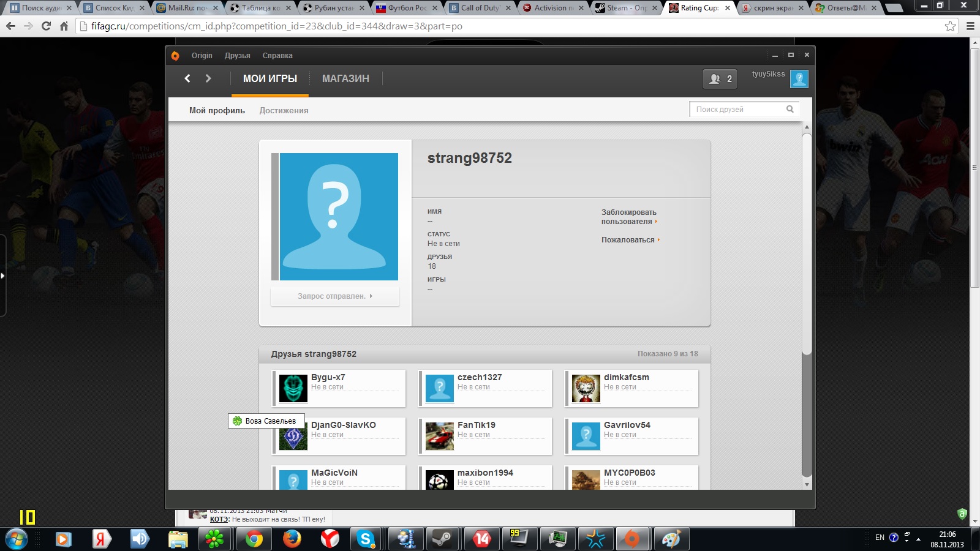Click the EN language indicator

click(880, 538)
